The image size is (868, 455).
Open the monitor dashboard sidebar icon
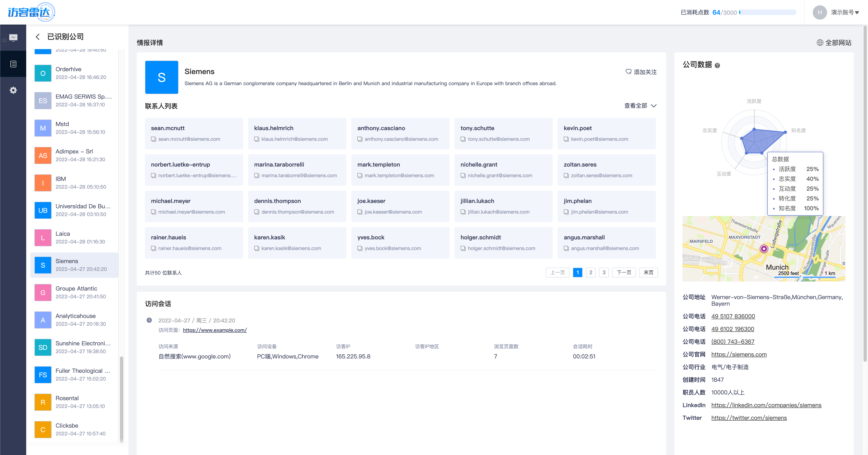point(13,37)
